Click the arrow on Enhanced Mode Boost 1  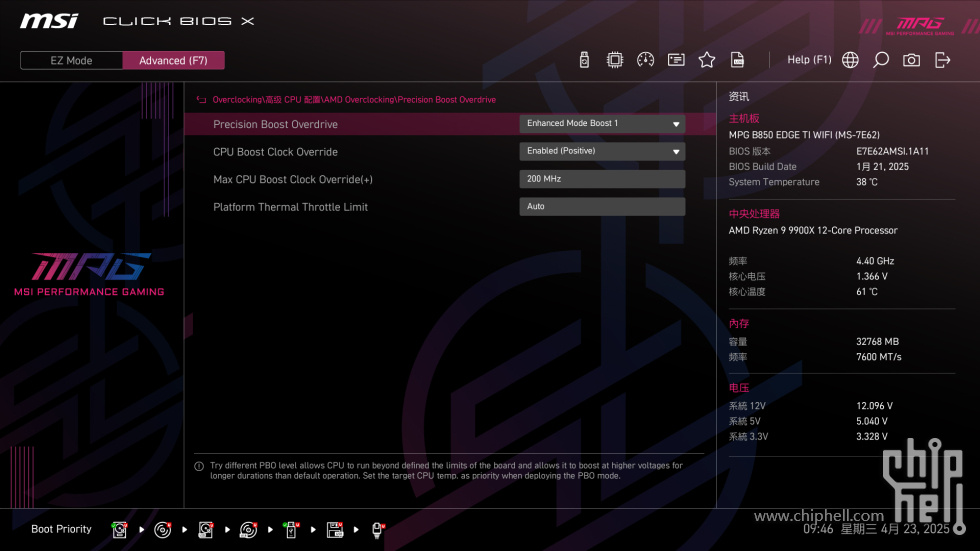point(676,124)
